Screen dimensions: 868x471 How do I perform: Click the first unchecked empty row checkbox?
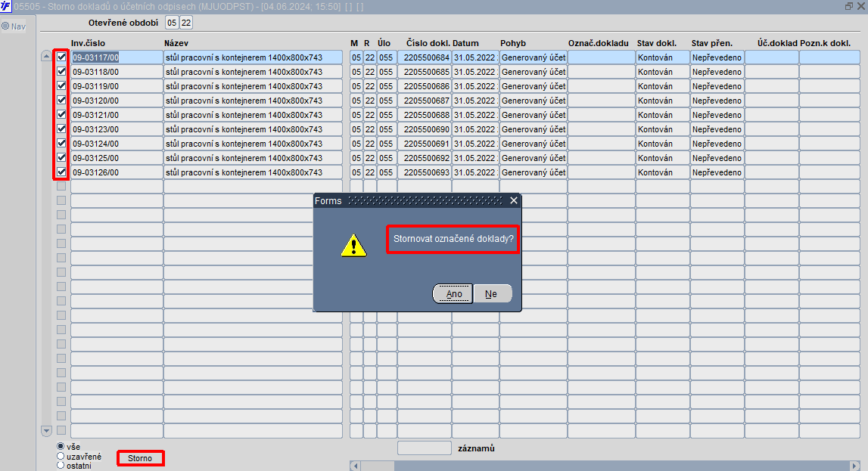tap(61, 186)
